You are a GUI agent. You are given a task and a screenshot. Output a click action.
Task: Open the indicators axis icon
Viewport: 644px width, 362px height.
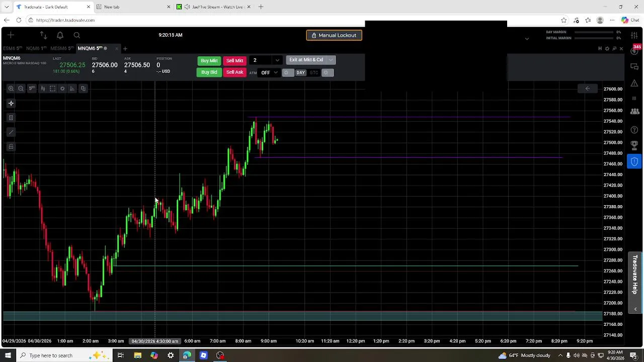72,88
